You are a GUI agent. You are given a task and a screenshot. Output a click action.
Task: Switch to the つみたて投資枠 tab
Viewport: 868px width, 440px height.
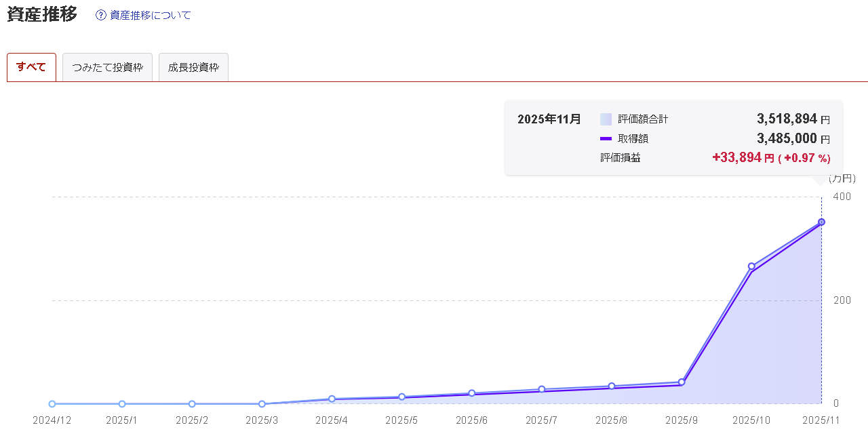tap(107, 68)
